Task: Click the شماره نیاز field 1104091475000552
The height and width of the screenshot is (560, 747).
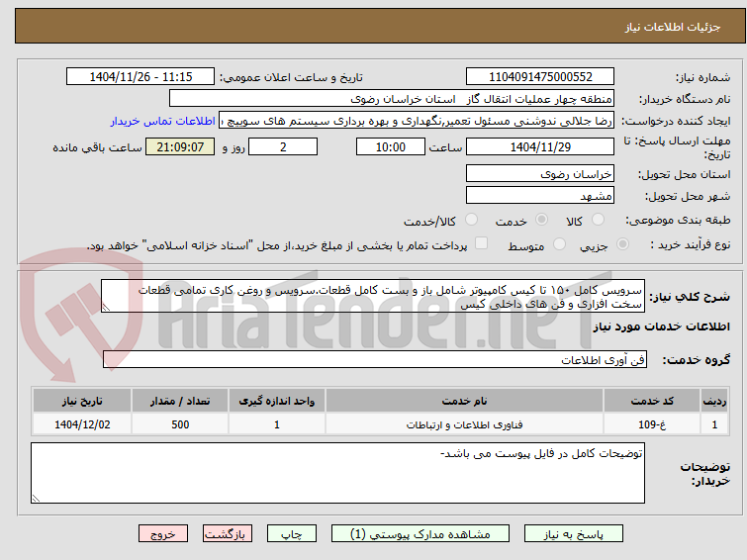Action: tap(540, 77)
